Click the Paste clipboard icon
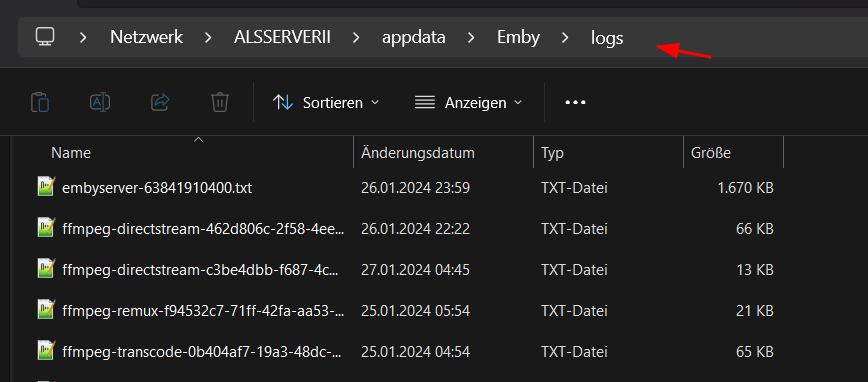The height and width of the screenshot is (382, 868). [40, 102]
